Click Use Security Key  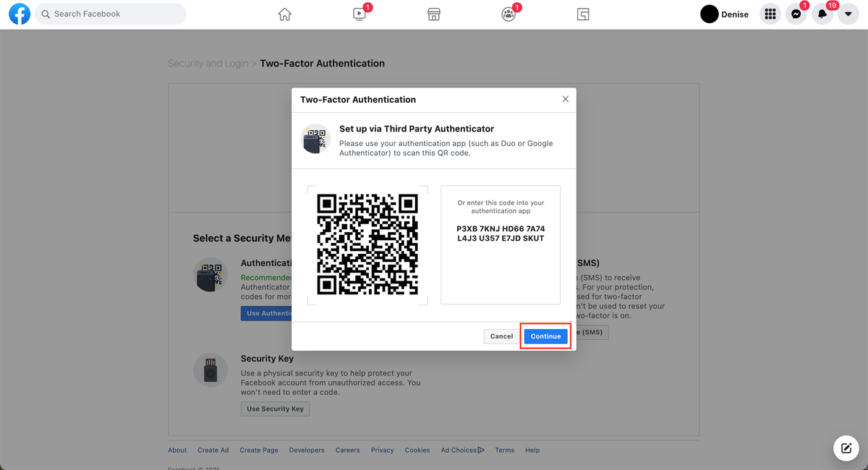(x=275, y=409)
